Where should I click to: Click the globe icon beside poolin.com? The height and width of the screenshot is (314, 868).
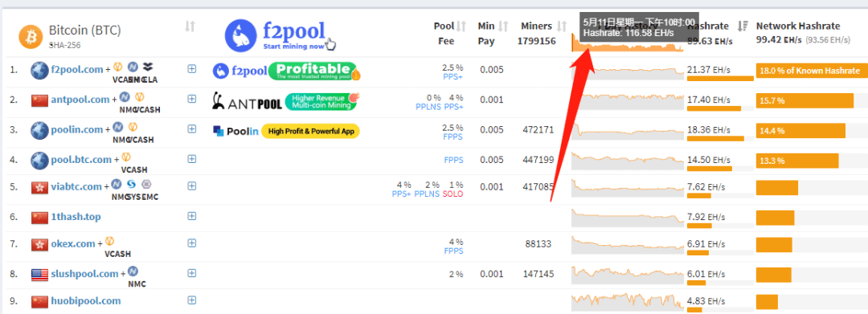point(40,130)
